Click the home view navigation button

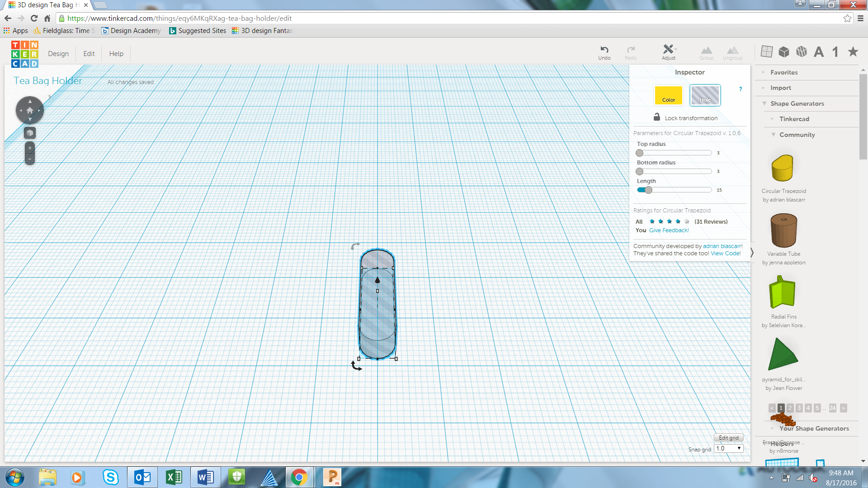(x=30, y=110)
